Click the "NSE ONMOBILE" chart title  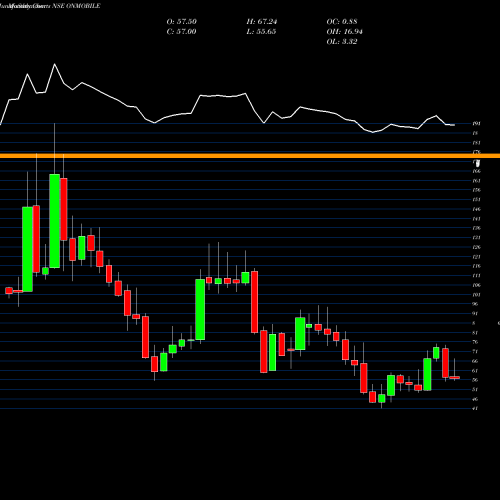click(x=76, y=6)
